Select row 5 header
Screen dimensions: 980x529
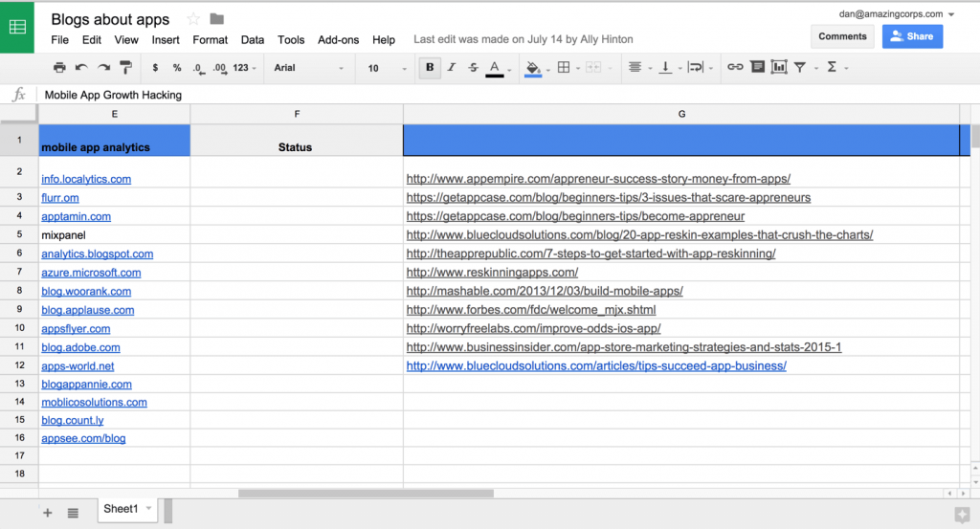coord(19,234)
